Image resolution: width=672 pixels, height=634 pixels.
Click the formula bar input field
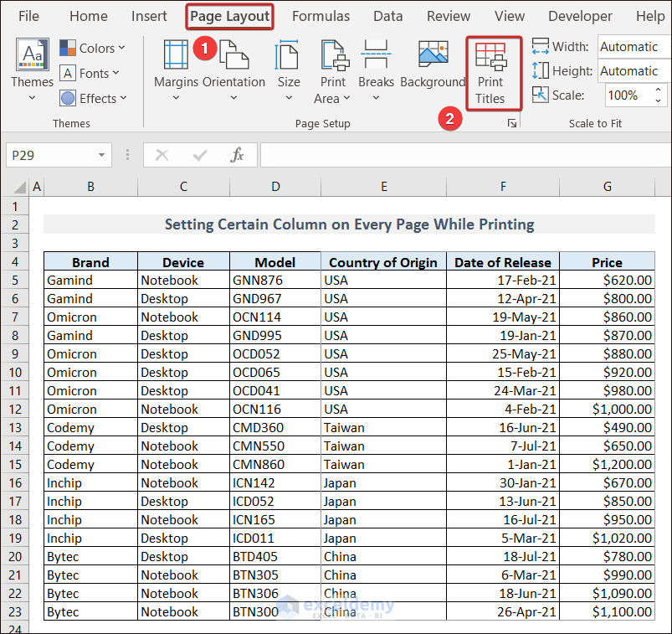460,155
